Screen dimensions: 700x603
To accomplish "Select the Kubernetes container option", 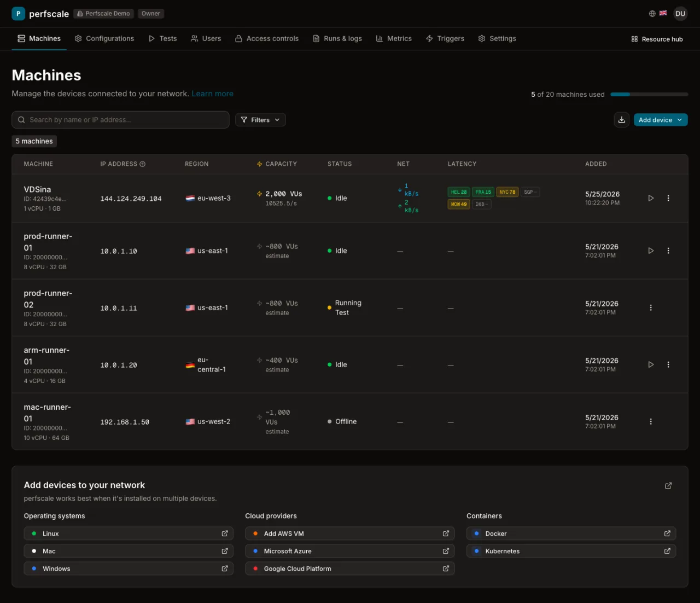I will [571, 551].
